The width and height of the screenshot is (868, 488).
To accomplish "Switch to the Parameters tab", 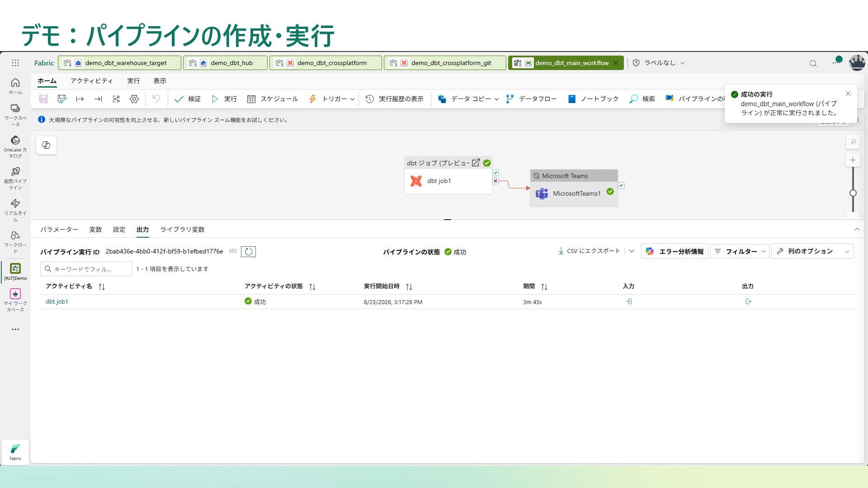I will pos(59,230).
